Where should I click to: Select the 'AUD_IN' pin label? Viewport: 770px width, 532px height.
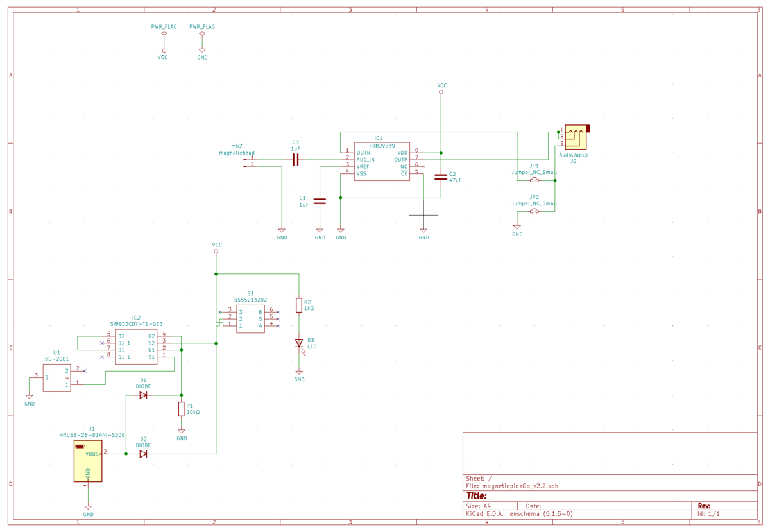(x=365, y=160)
